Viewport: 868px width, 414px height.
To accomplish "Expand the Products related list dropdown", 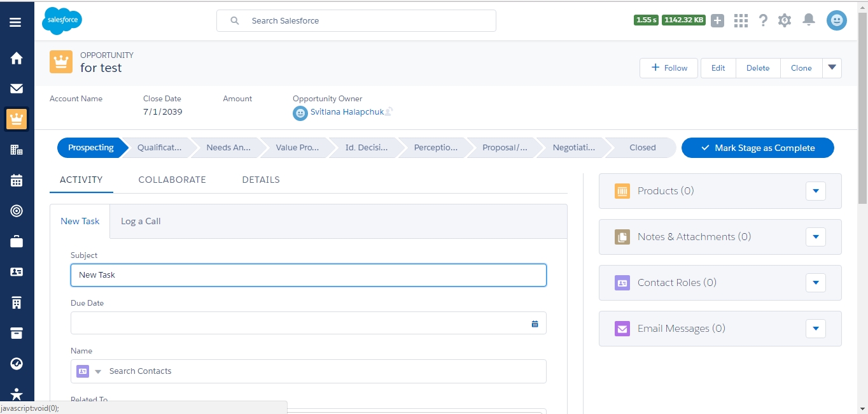I will (x=815, y=191).
